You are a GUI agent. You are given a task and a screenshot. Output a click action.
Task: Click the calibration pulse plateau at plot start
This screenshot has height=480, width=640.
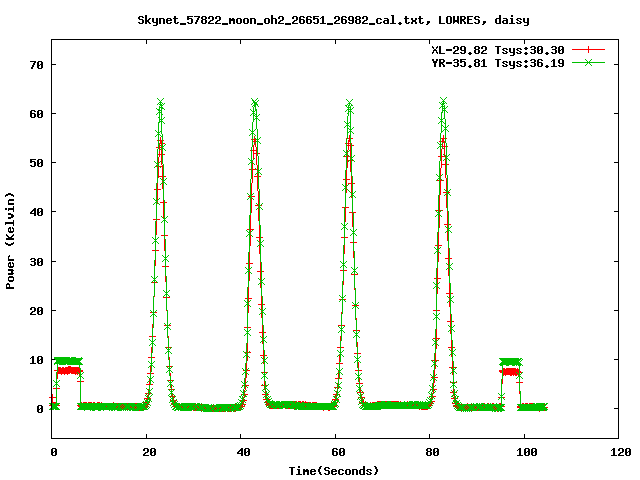coord(68,361)
